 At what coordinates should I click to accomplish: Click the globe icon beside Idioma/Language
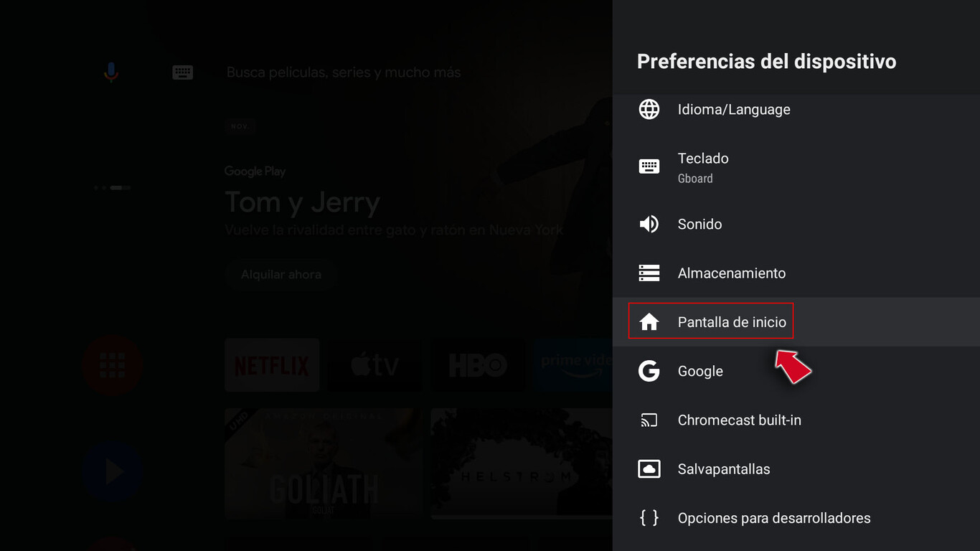point(649,109)
